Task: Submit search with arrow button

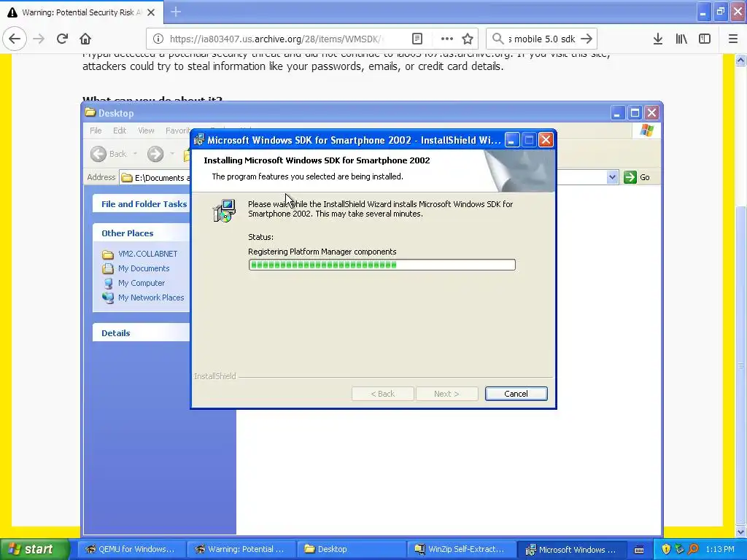Action: tap(587, 39)
